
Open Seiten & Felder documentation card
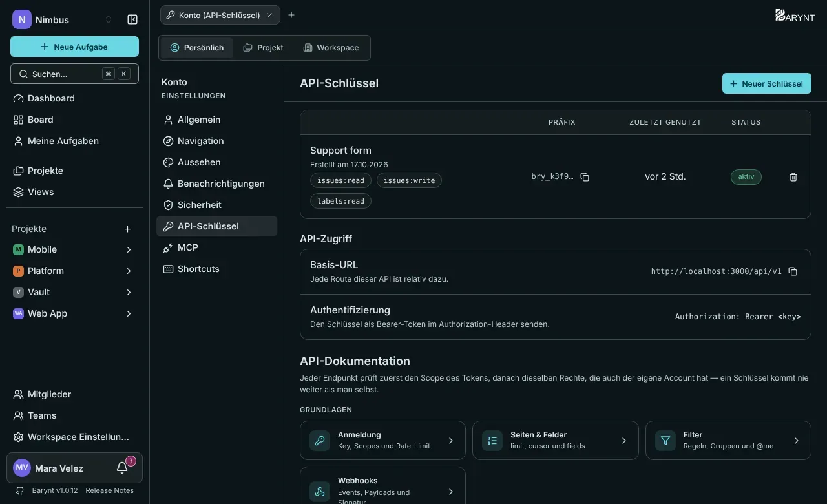point(556,441)
